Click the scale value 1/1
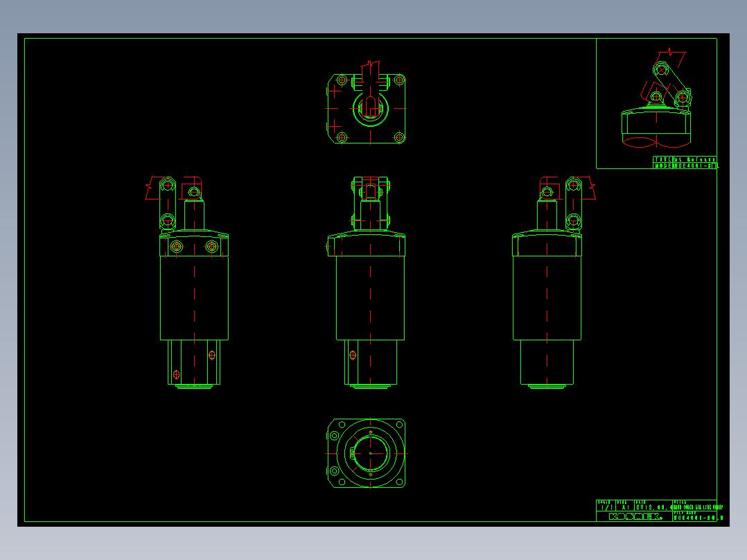 tap(606, 507)
